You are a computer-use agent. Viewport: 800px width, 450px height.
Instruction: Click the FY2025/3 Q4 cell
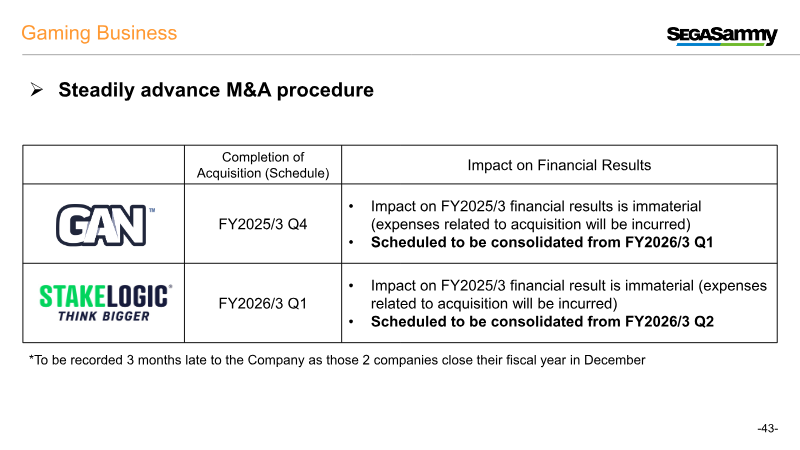pos(263,224)
